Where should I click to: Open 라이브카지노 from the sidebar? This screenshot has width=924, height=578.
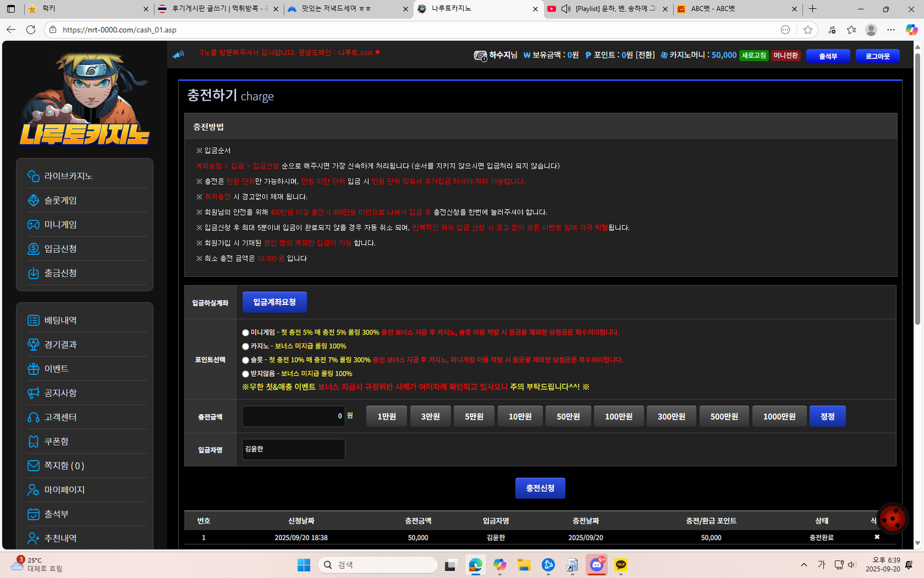pos(68,176)
